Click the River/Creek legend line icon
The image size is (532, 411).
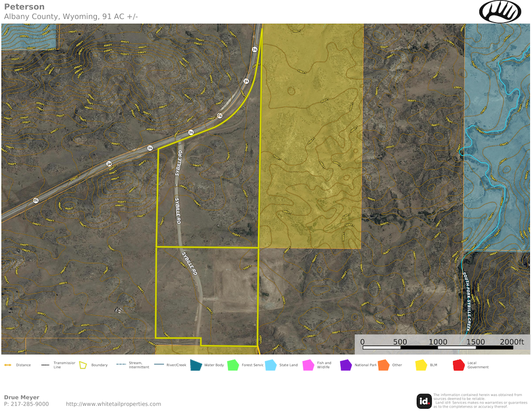point(159,365)
